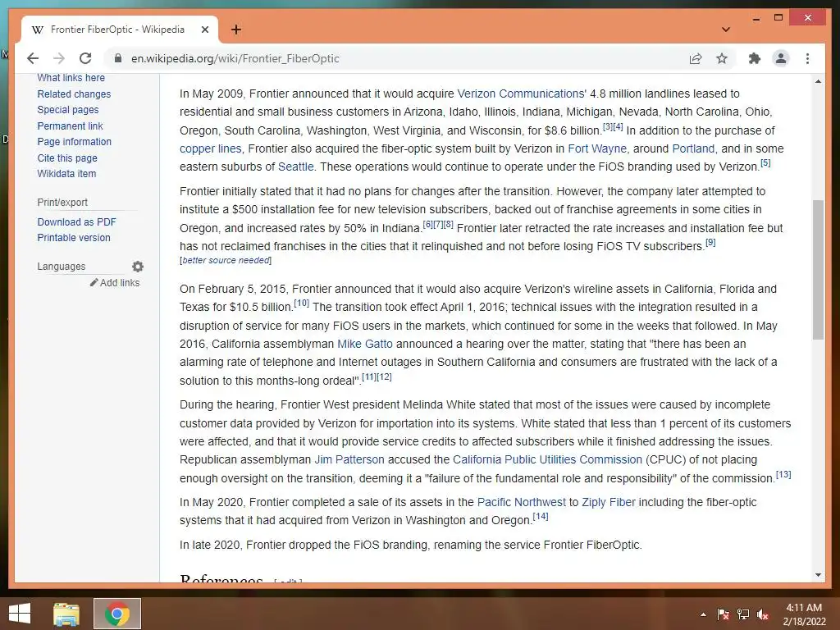Select the Frontier FiberOptic - Wikipedia tab
This screenshot has width=840, height=630.
[x=117, y=30]
